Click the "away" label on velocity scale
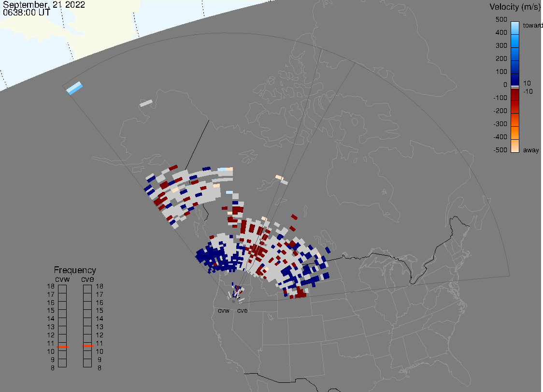 tap(531, 150)
